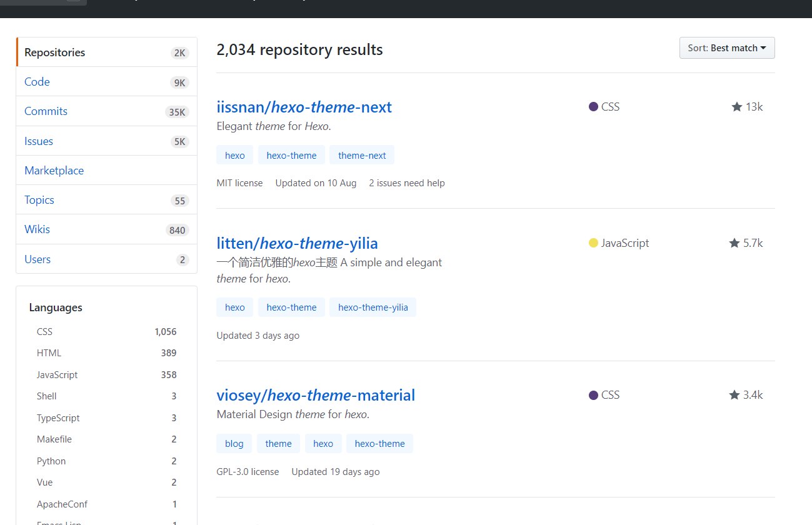Screen dimensions: 812x525
Task: Click the GPL-3.0 license text
Action: [248, 472]
